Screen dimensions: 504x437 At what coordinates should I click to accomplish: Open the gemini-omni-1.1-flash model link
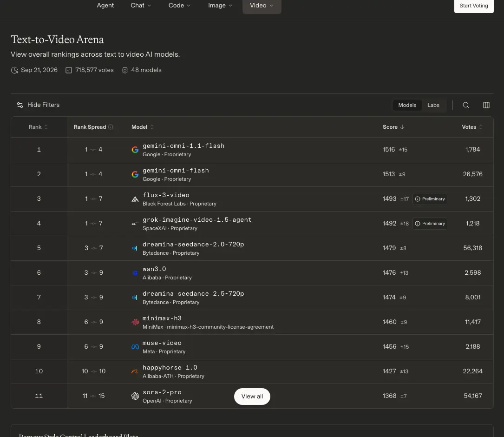(x=183, y=146)
